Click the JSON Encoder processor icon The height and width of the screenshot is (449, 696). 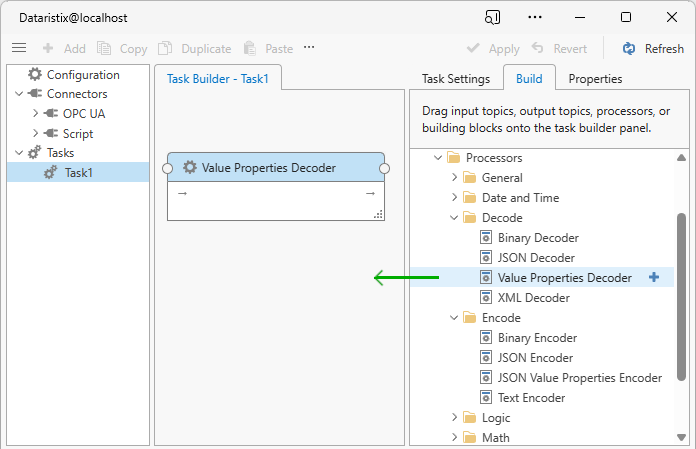pos(487,358)
